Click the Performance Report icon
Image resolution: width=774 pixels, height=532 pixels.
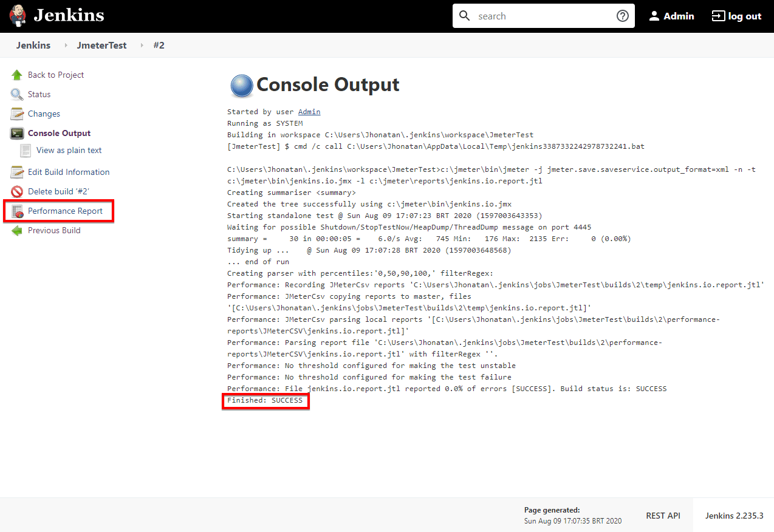[17, 211]
